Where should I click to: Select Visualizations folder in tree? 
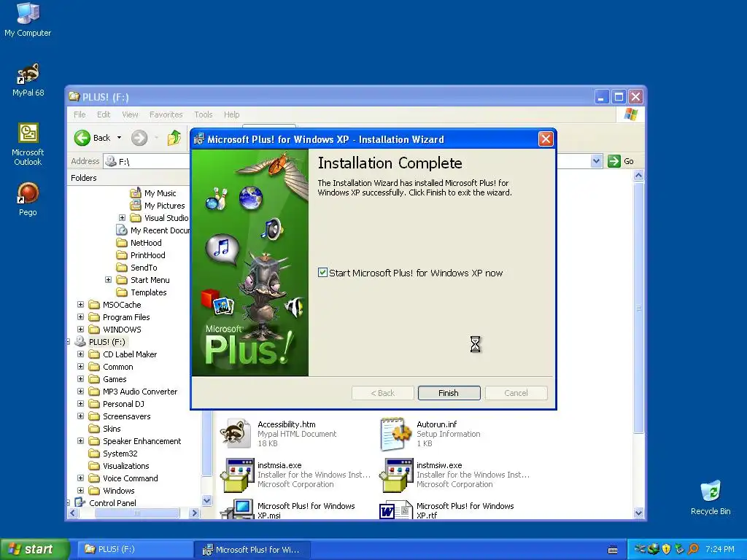(x=125, y=465)
